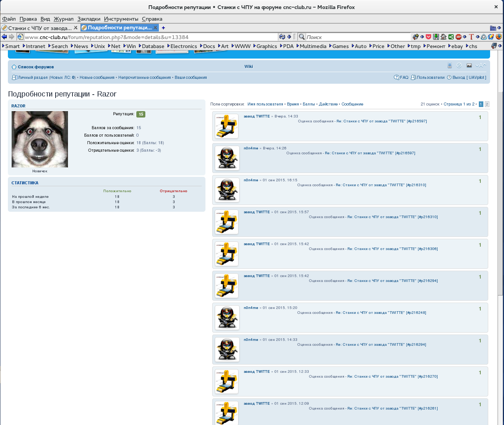Click 'Положительные оценки' value 18 (Баллы: 18)
504x425 pixels.
pyautogui.click(x=150, y=143)
